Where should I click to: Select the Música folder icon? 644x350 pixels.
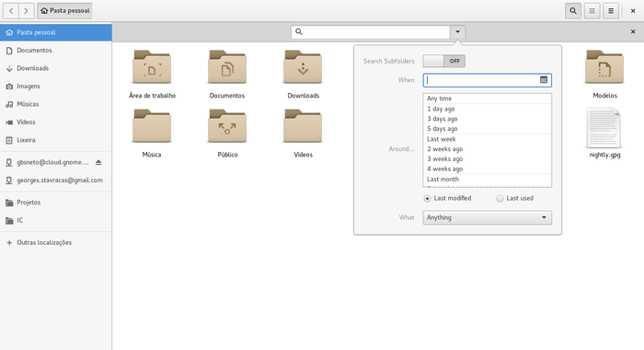tap(152, 126)
